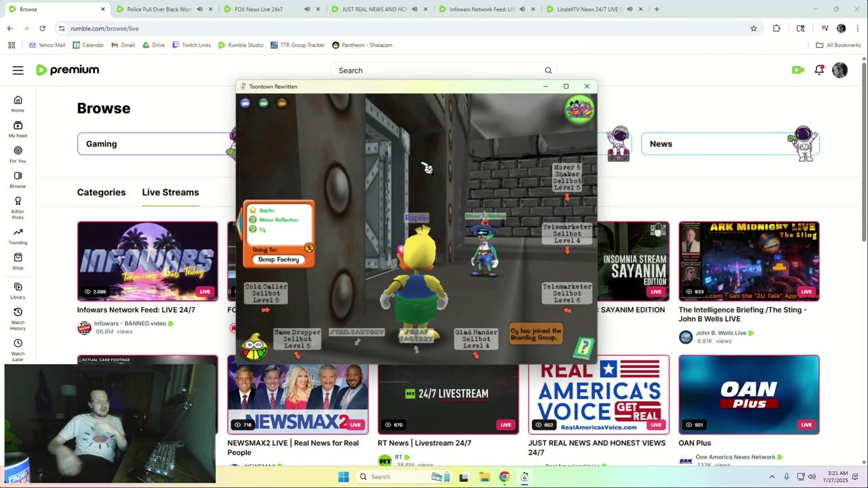Open John B. Wells Live channel link

[x=721, y=333]
